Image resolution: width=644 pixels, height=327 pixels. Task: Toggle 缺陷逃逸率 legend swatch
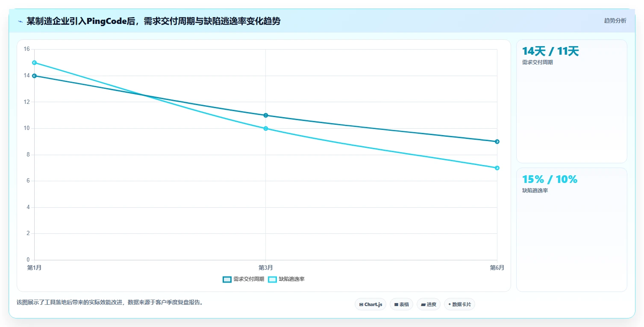pyautogui.click(x=272, y=280)
